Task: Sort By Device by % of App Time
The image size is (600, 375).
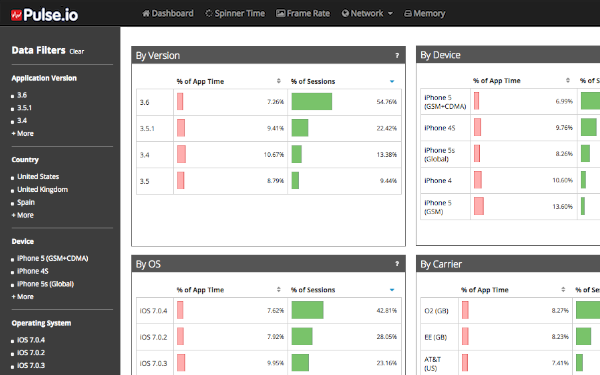Action: (x=568, y=80)
